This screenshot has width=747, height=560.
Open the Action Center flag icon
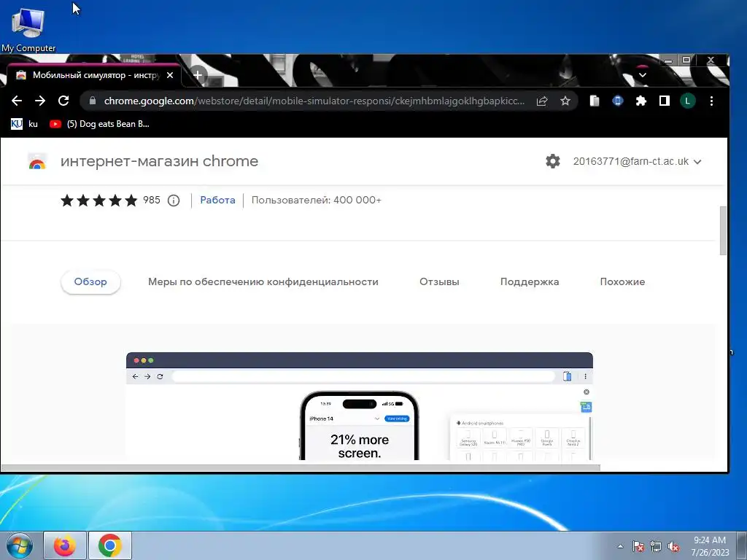click(x=638, y=546)
